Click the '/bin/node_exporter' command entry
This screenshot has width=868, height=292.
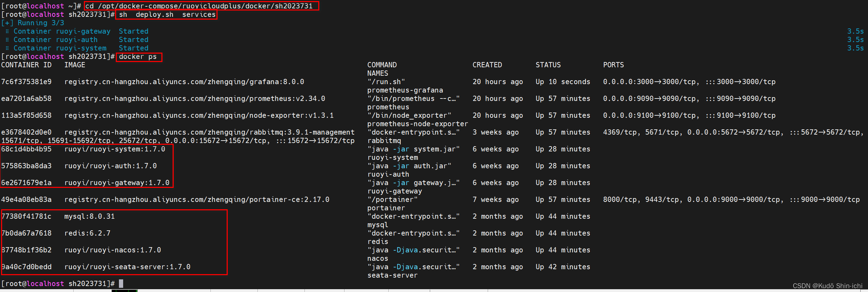[409, 115]
